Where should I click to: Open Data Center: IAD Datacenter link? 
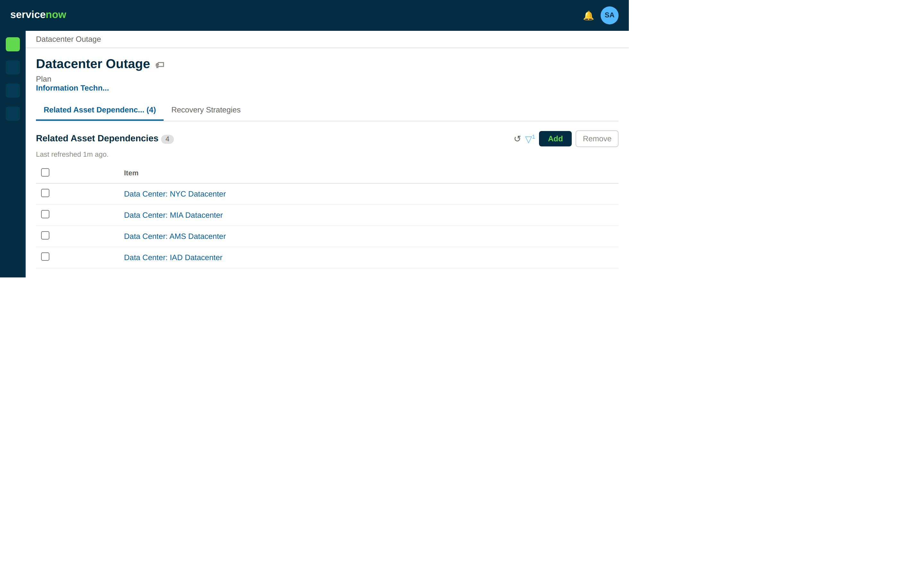click(173, 258)
